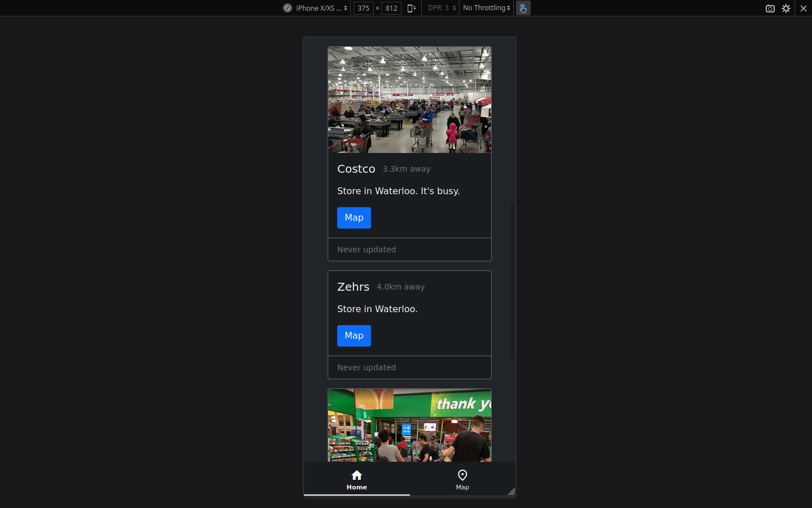Open the No Throttling dropdown

coord(487,8)
